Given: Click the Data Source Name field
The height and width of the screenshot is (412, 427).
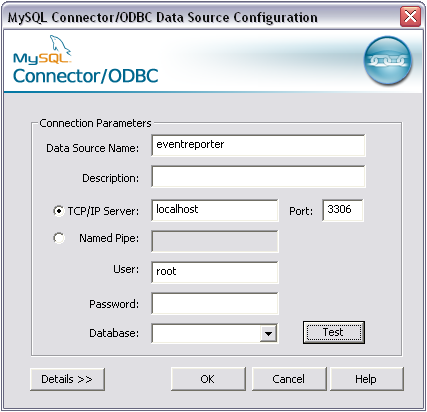Looking at the screenshot, I should (258, 145).
